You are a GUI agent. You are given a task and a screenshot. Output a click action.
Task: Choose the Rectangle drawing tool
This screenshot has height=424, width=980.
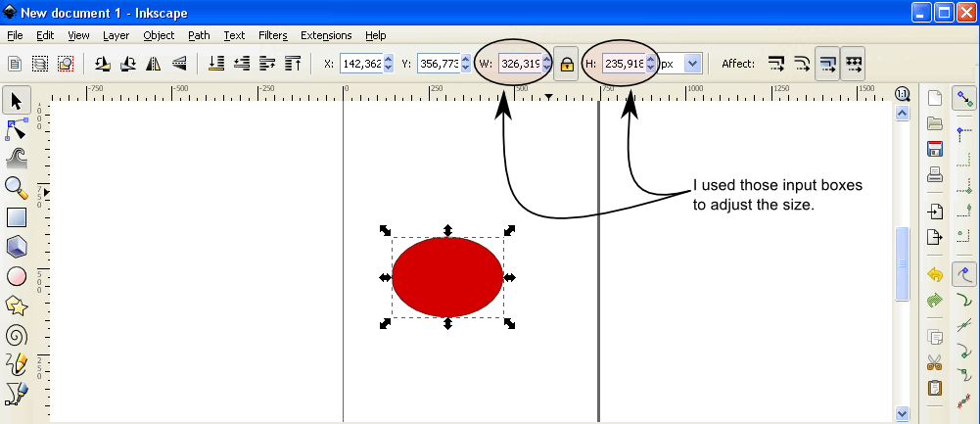pyautogui.click(x=17, y=217)
